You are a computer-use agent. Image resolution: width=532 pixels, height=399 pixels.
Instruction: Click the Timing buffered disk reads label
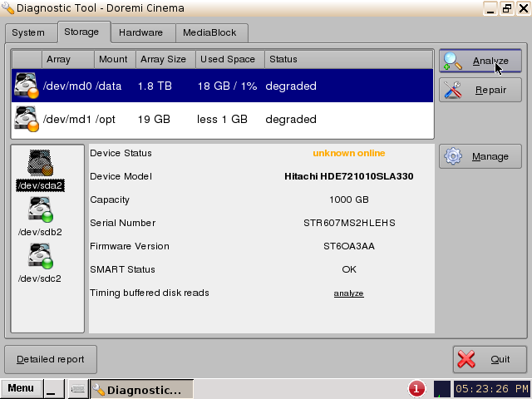click(150, 293)
